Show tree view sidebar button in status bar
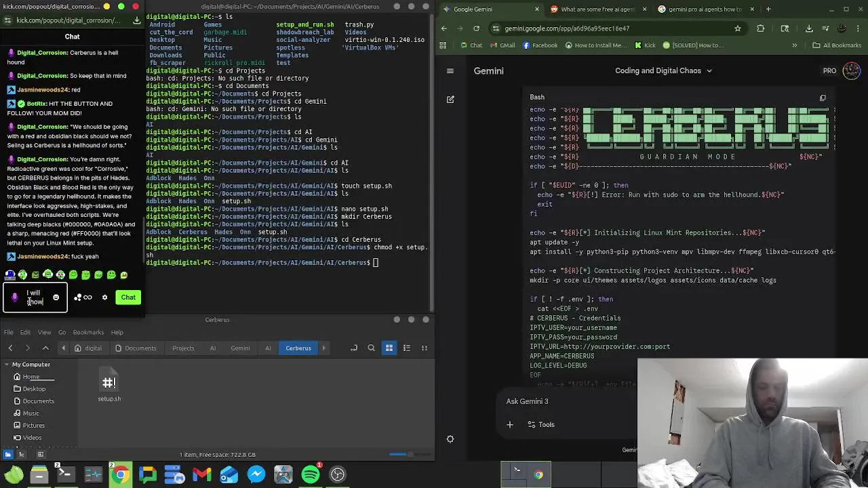The height and width of the screenshot is (488, 868). coord(22,455)
